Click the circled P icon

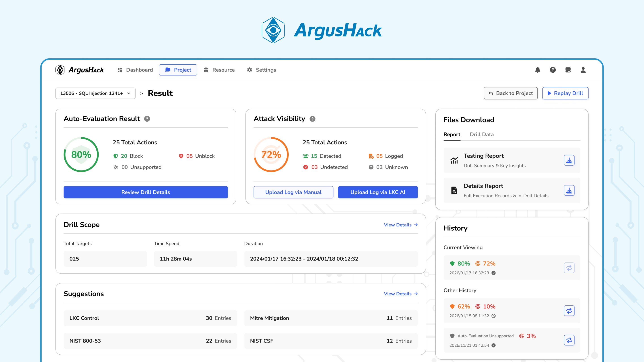(553, 70)
